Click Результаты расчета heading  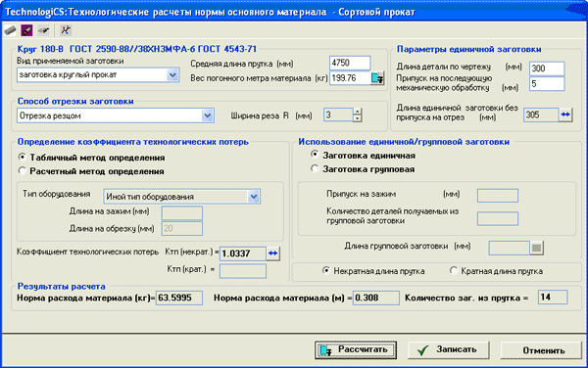tap(61, 287)
